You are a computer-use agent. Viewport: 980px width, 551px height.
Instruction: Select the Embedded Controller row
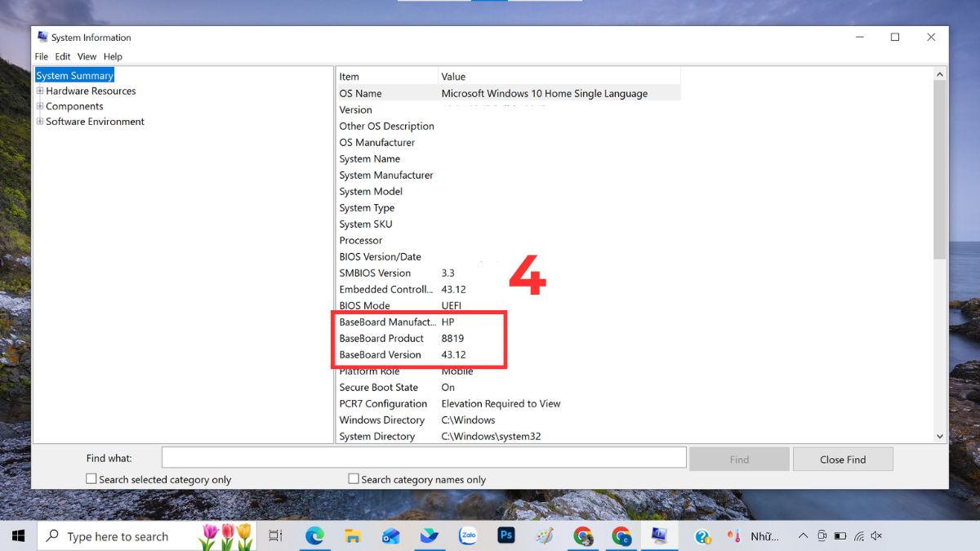[508, 289]
